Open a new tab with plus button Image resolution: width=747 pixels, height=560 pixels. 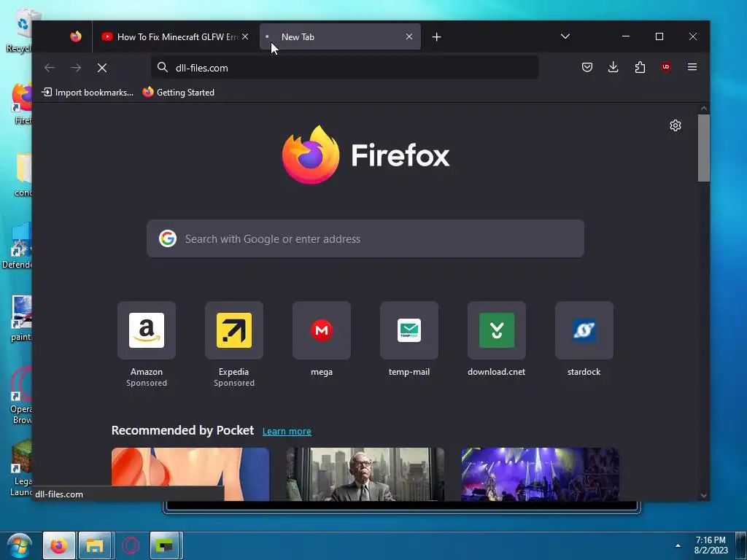[436, 36]
